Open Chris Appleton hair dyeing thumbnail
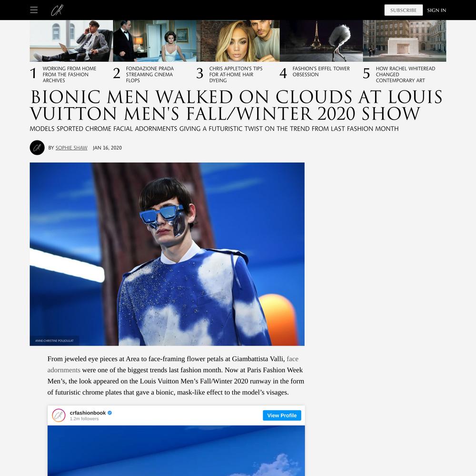Viewport: 476px width, 476px height. click(238, 41)
